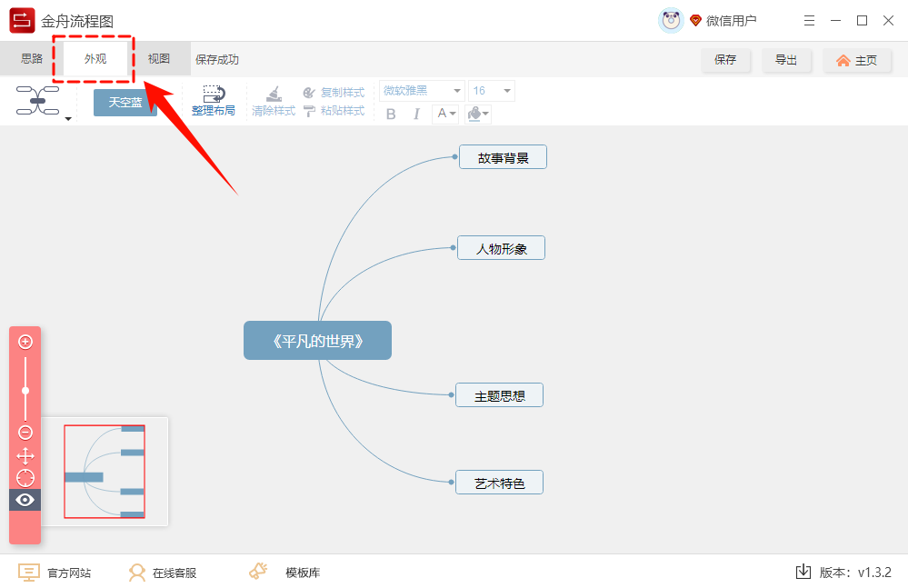Viewport: 908px width, 588px height.
Task: Toggle italic formatting
Action: click(416, 114)
